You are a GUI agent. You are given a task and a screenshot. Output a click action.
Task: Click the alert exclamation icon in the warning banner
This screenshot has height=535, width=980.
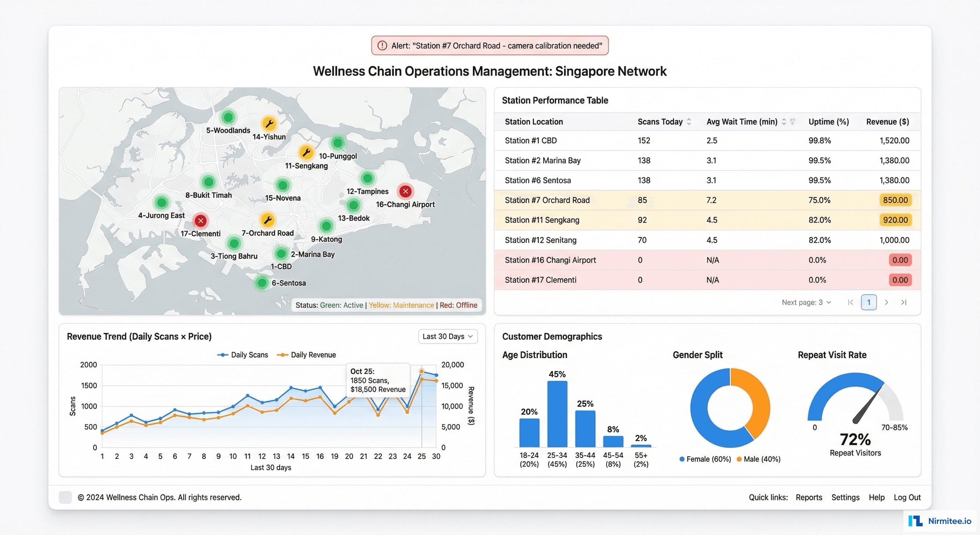tap(382, 45)
